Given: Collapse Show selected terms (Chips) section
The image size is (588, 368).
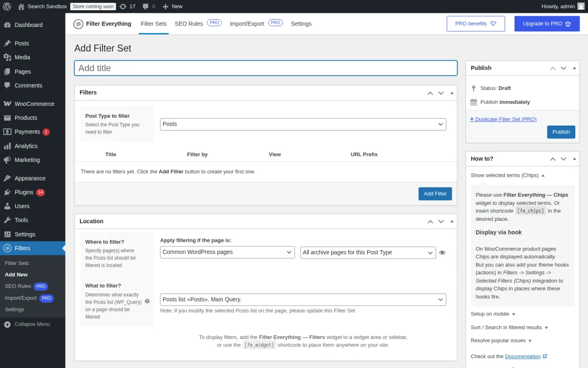Looking at the screenshot, I should tap(508, 175).
